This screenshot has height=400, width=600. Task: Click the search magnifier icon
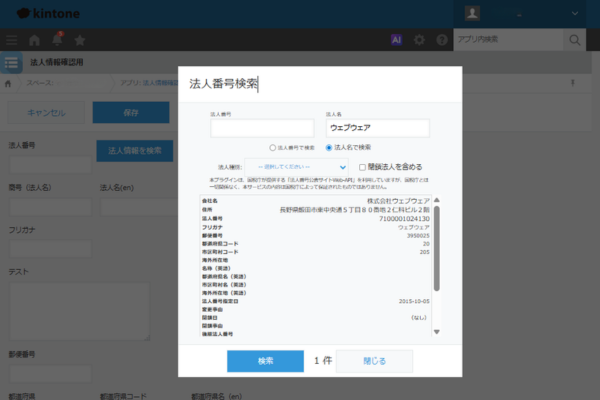(x=575, y=40)
